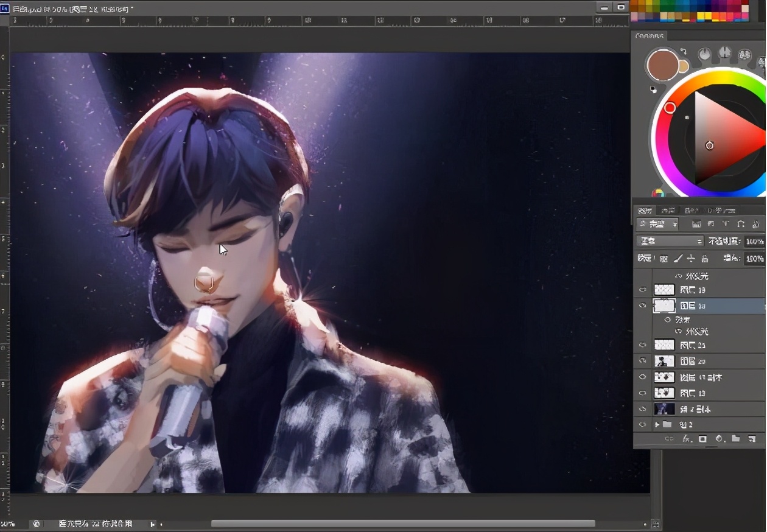
Task: Expand the folder group in Layers
Action: 657,424
